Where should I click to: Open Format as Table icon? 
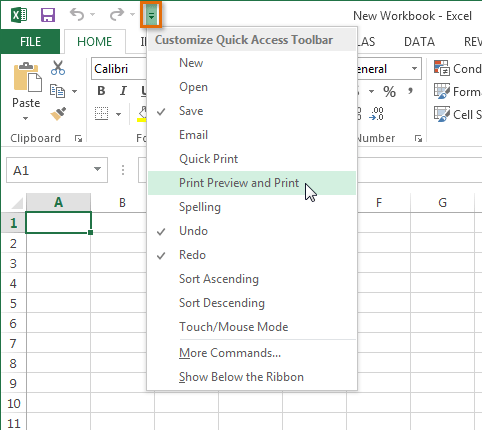442,91
